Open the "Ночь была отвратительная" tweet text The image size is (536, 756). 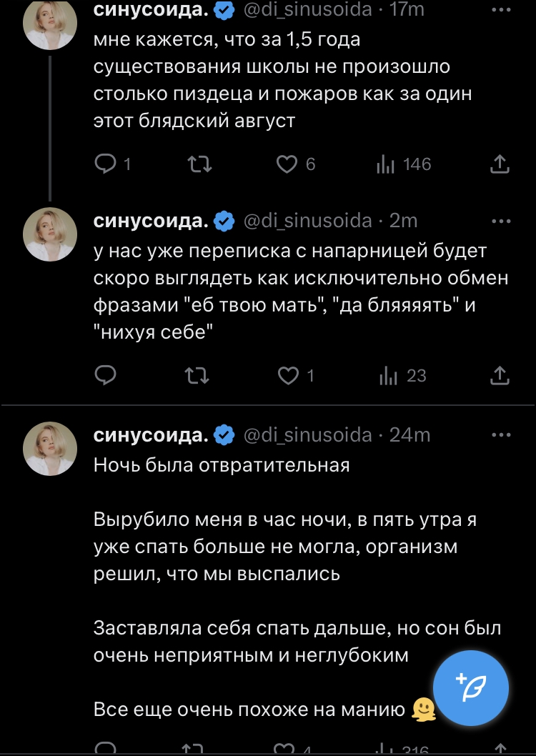(222, 466)
